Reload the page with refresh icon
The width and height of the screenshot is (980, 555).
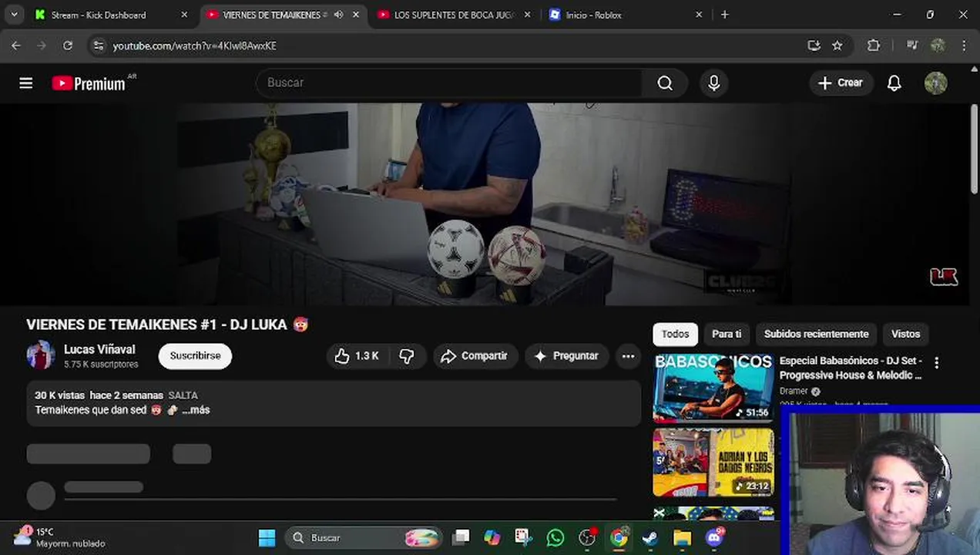tap(68, 45)
